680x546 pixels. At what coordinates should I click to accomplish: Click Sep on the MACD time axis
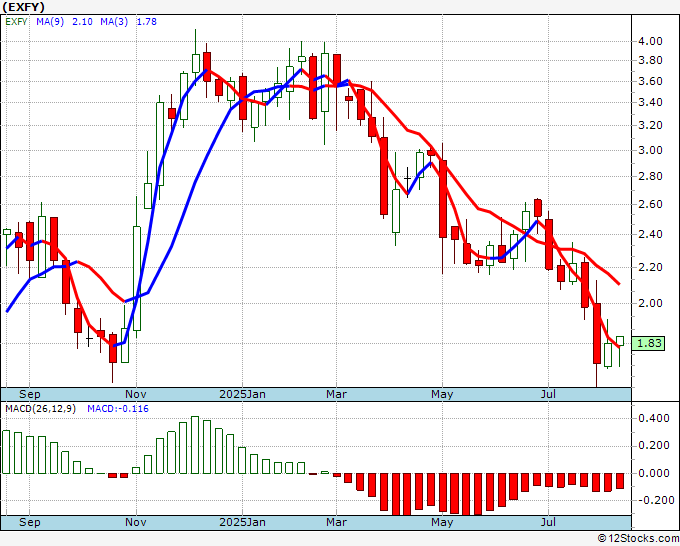pos(29,522)
